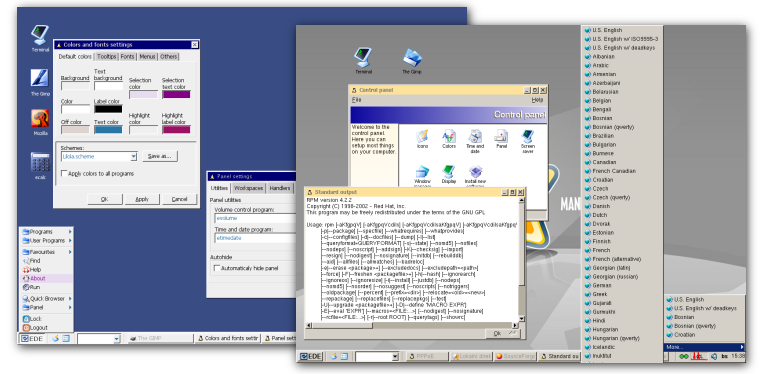Click the clock showing 15:38

[x=738, y=357]
